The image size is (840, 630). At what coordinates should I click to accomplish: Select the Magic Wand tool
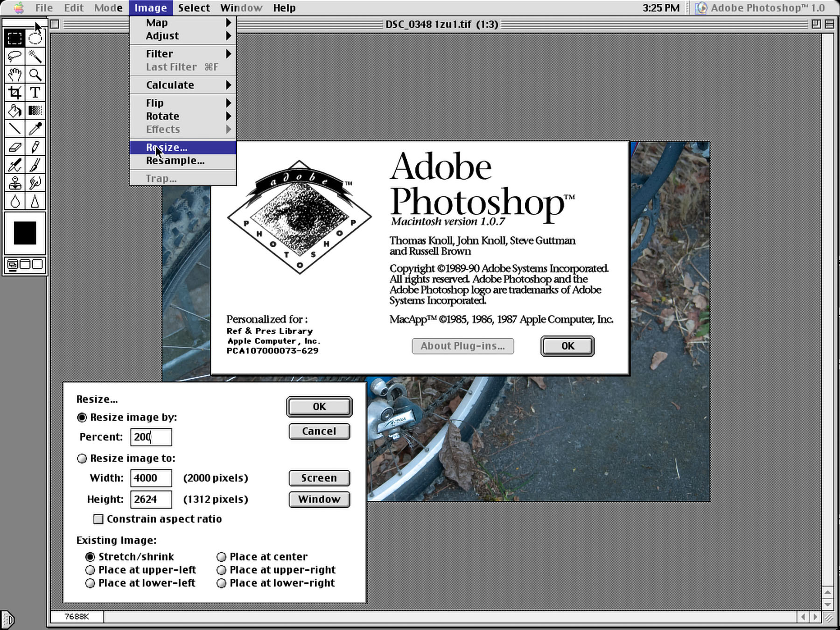coord(35,56)
